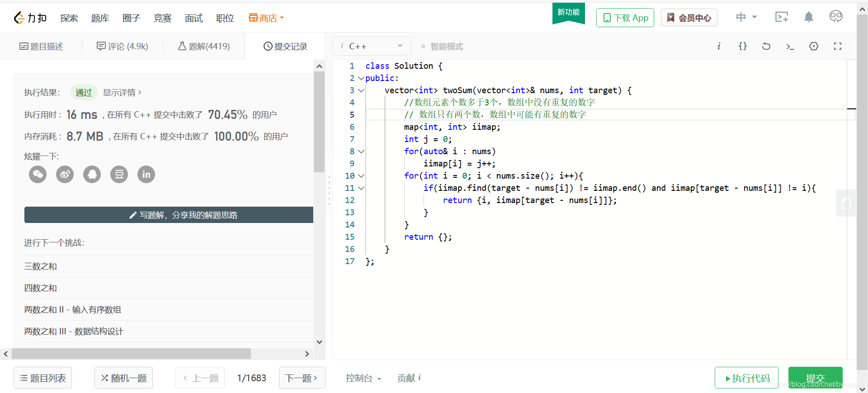Open 贡献 contribute link

pyautogui.click(x=406, y=378)
